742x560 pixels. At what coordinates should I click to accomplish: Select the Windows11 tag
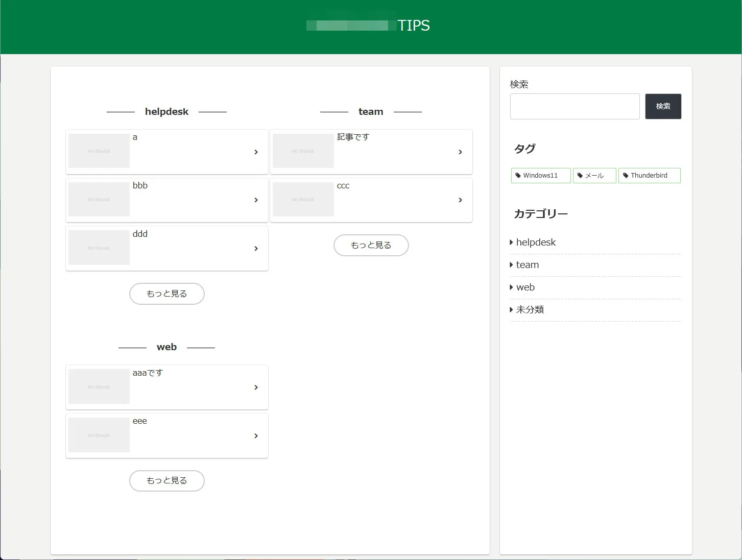click(540, 176)
